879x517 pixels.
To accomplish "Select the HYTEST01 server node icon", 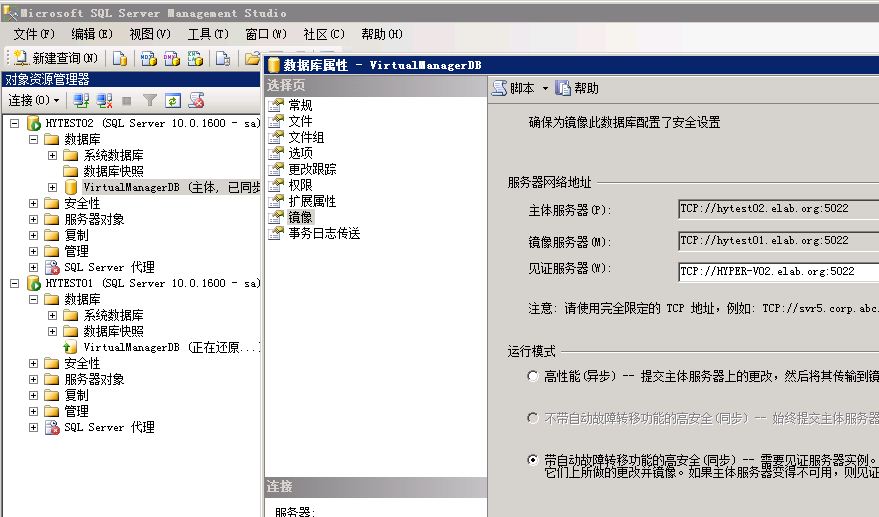I will 34,283.
